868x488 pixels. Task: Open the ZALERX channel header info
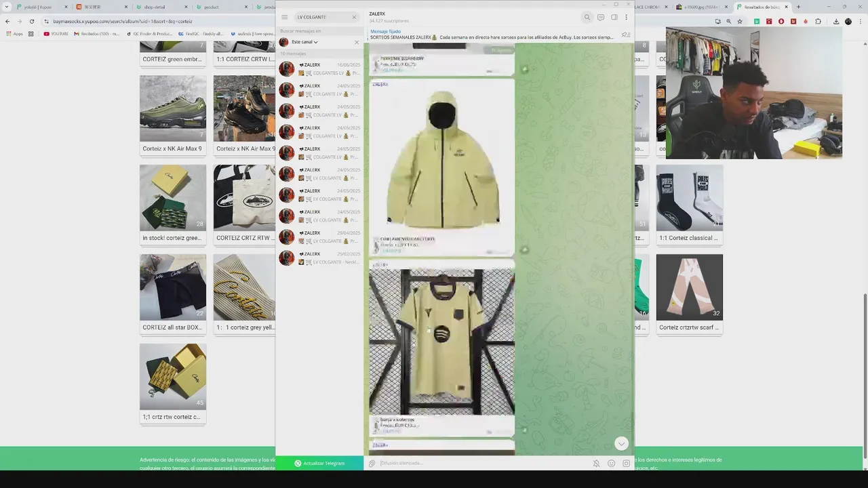click(x=389, y=17)
